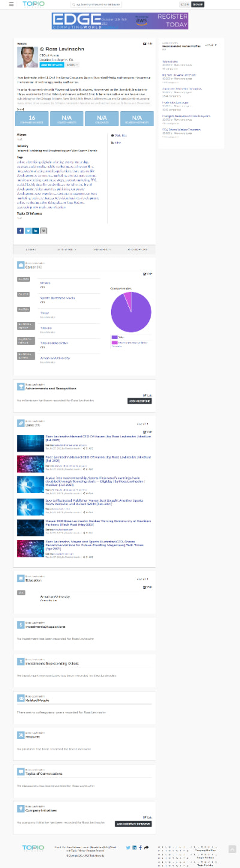Click the Add to My Lists button
240x868 pixels.
tap(52, 64)
